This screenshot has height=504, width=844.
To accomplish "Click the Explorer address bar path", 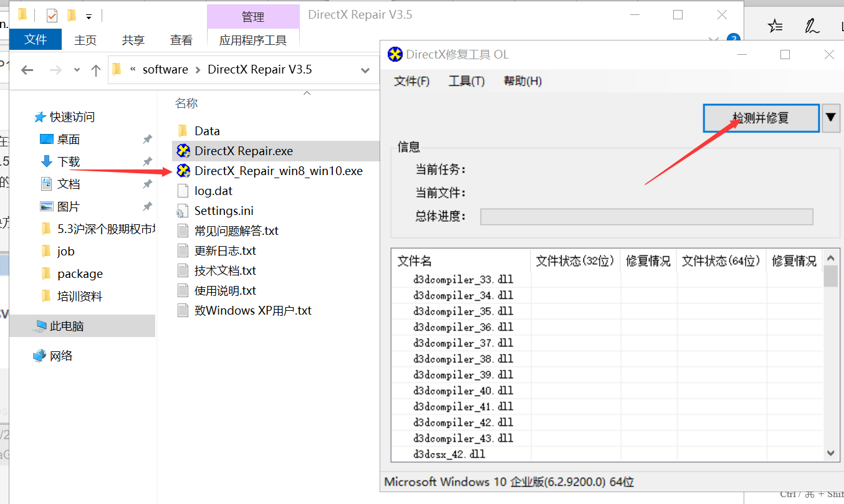I will 243,70.
